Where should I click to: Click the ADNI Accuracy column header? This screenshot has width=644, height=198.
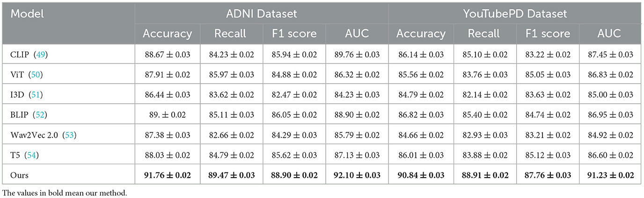point(167,34)
